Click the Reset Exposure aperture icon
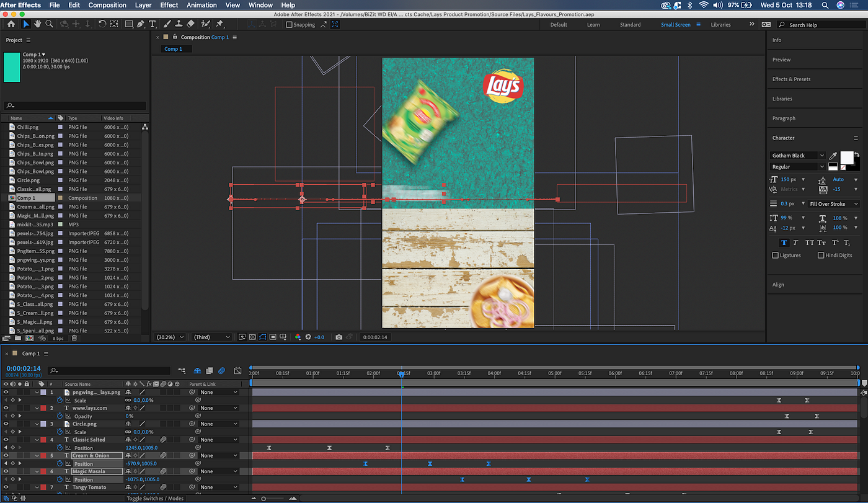Image resolution: width=868 pixels, height=503 pixels. click(308, 337)
